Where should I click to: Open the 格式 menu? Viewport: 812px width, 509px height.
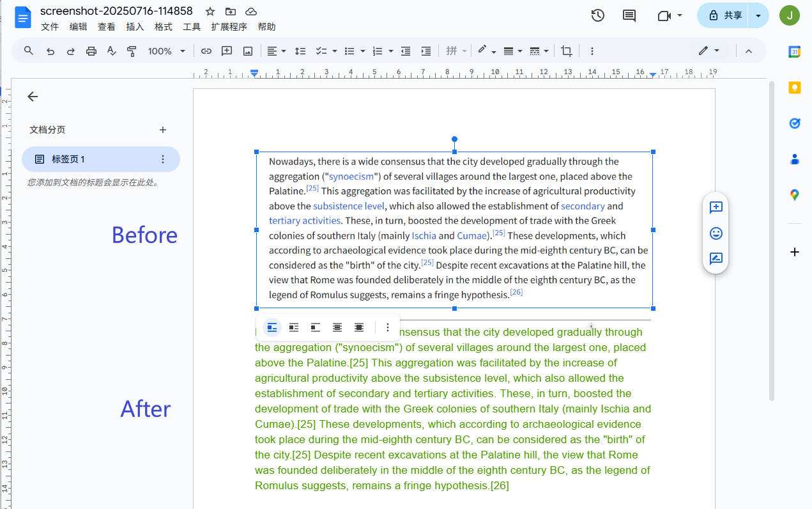[164, 27]
